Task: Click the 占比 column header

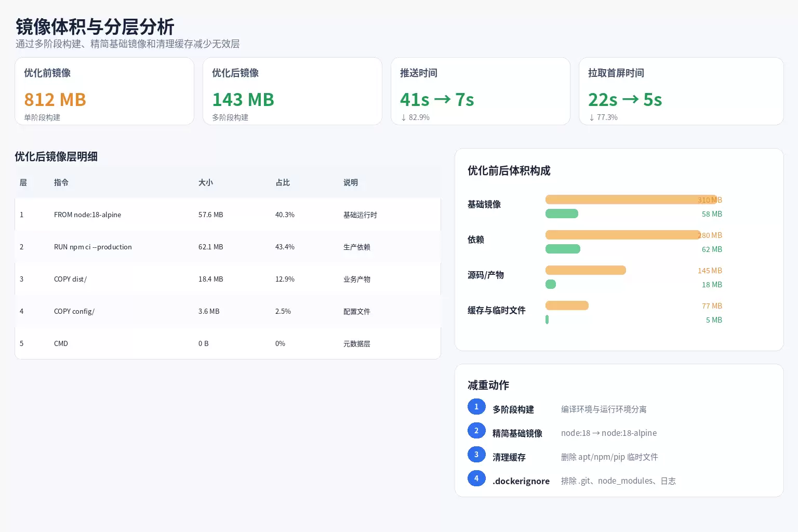Action: pos(283,182)
